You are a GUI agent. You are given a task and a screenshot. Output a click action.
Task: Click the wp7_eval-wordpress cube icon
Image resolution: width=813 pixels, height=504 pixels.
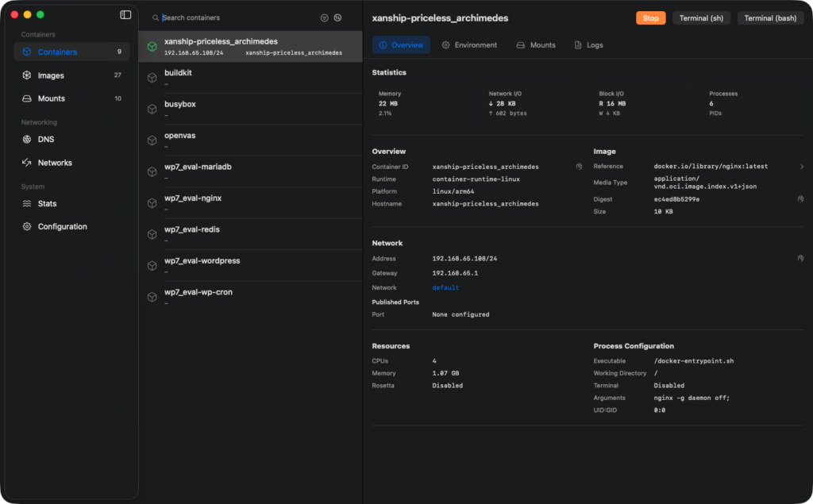(152, 265)
